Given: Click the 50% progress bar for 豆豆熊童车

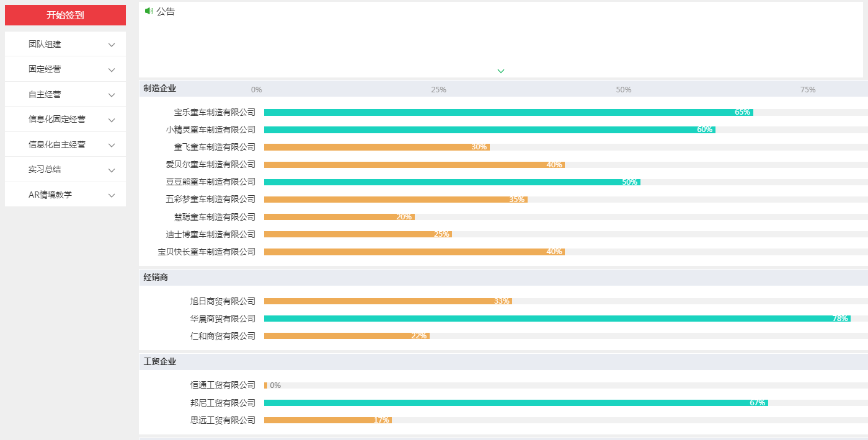Looking at the screenshot, I should (x=452, y=182).
